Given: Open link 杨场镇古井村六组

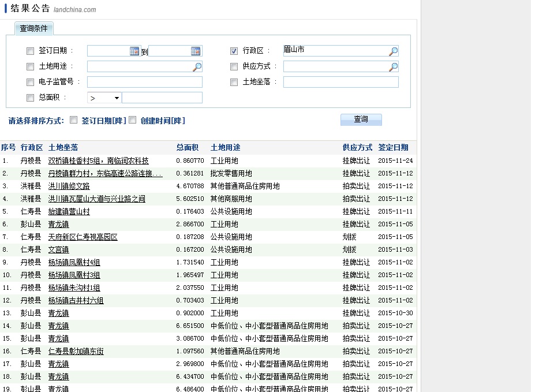Looking at the screenshot, I should (x=76, y=301).
